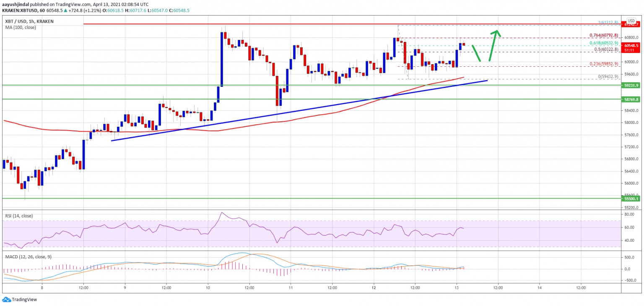Viewport: 644px width, 306px height.
Task: Select the RSI (14, close) indicator label
Action: coord(19,216)
